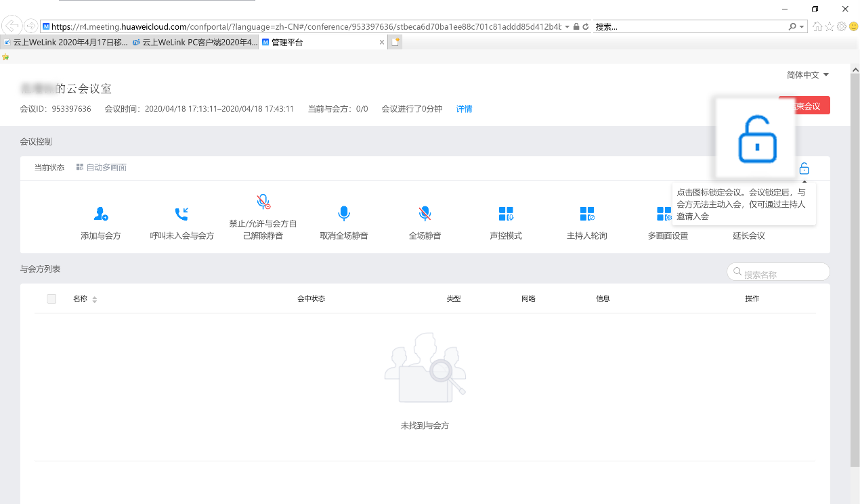860x504 pixels.
Task: Start 主持人轮询 host polling
Action: (587, 214)
